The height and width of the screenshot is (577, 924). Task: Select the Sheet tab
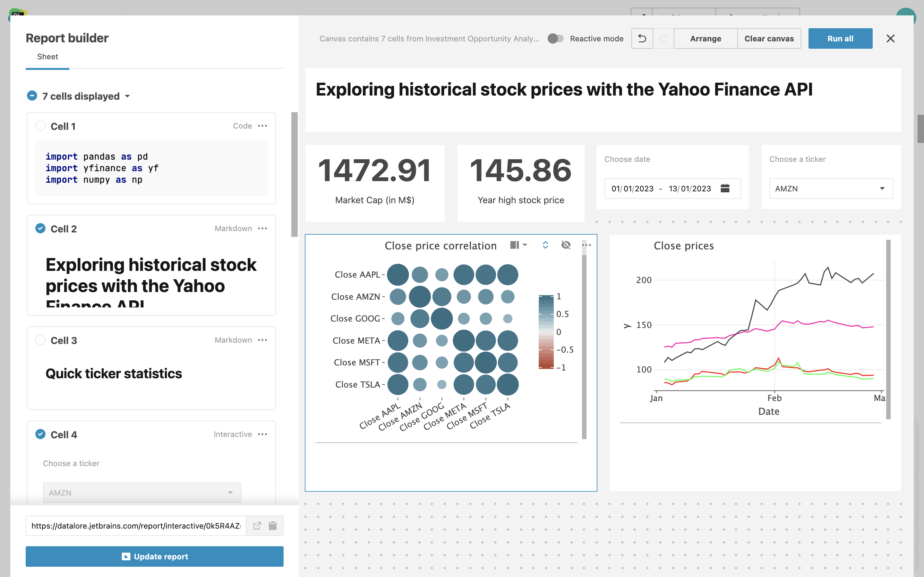tap(47, 57)
